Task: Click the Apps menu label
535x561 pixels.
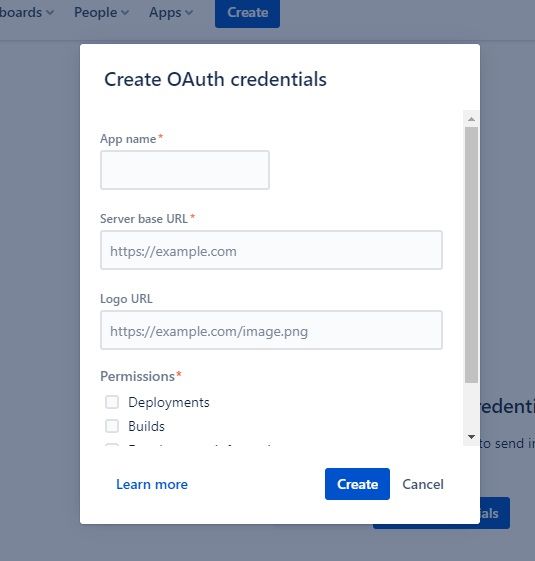Action: [165, 13]
